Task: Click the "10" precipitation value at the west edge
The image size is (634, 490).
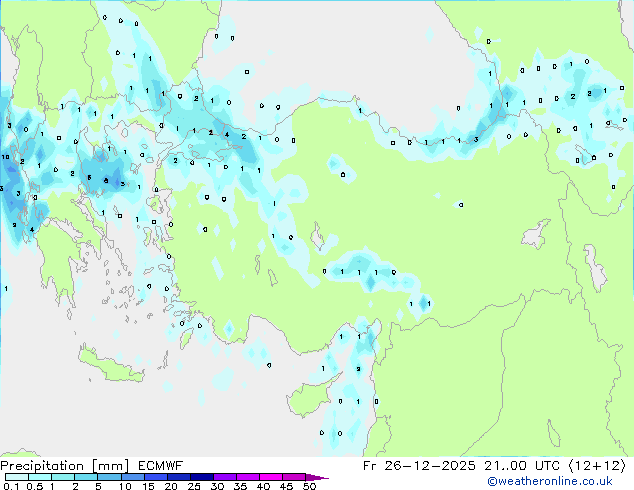Action: pyautogui.click(x=5, y=157)
